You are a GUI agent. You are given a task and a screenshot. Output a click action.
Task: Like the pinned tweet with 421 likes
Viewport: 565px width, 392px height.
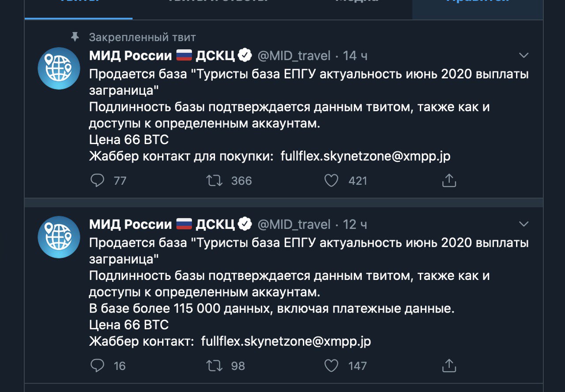pos(331,180)
